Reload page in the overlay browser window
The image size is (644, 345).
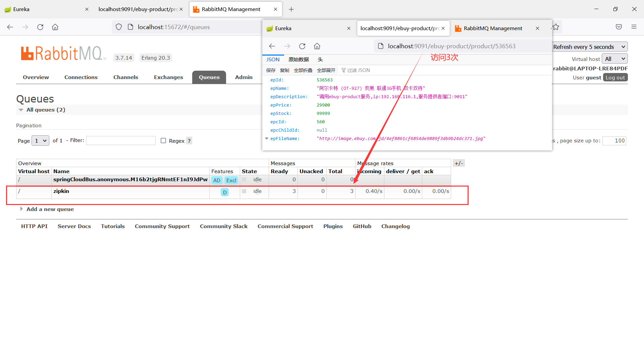click(x=302, y=46)
